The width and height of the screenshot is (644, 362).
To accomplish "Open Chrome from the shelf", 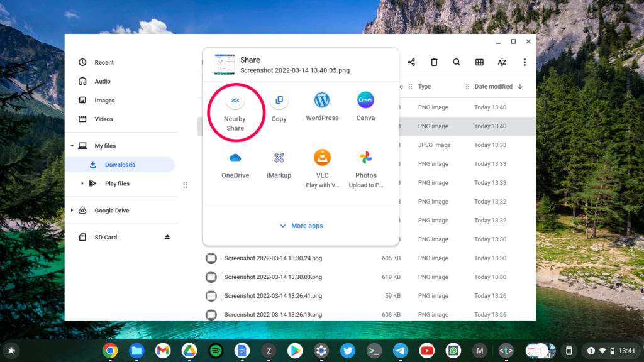I will (110, 351).
